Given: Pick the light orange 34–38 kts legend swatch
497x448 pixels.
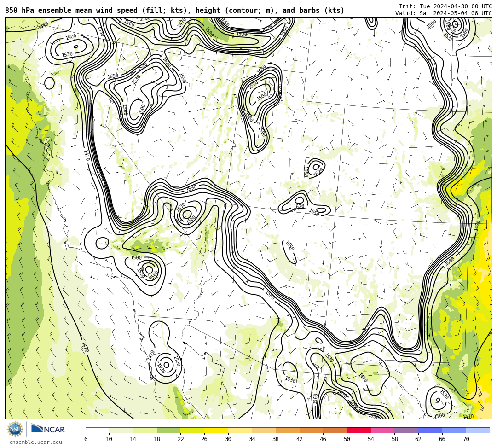Looking at the screenshot, I should coord(264,430).
